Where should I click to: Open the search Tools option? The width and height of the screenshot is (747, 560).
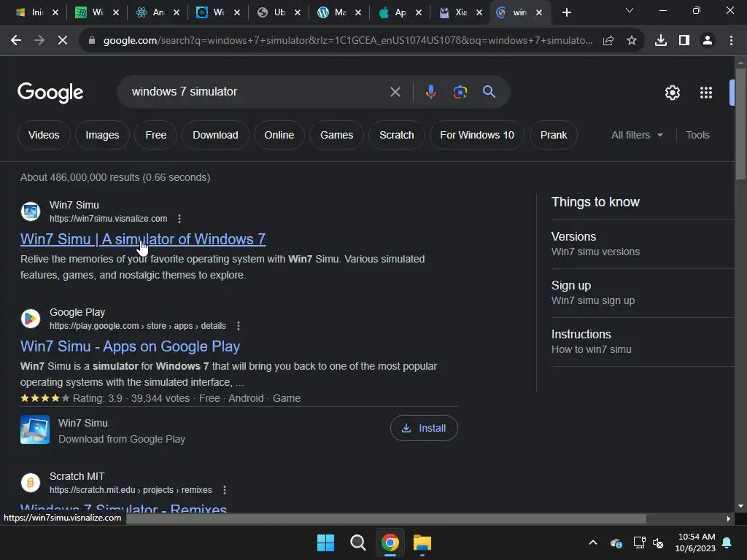coord(697,135)
